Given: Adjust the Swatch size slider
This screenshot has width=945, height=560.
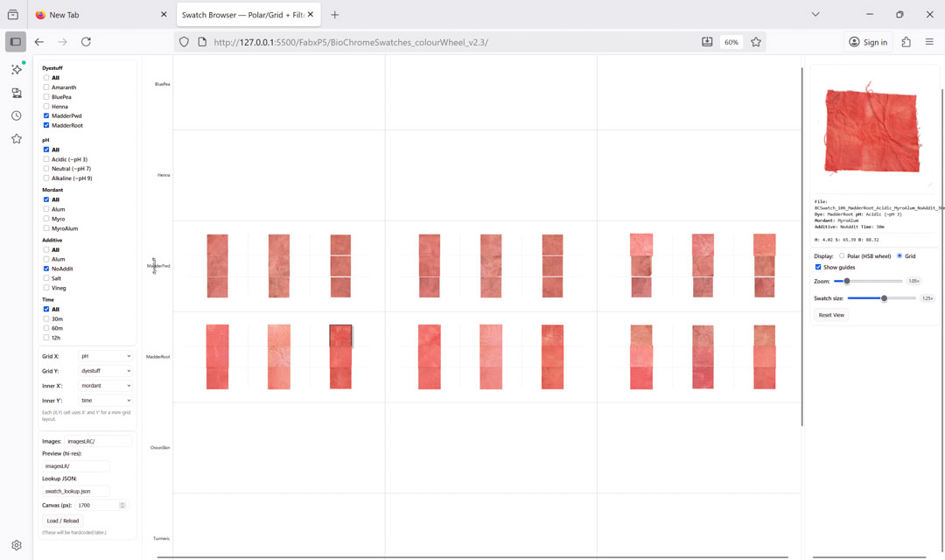Looking at the screenshot, I should click(x=884, y=298).
